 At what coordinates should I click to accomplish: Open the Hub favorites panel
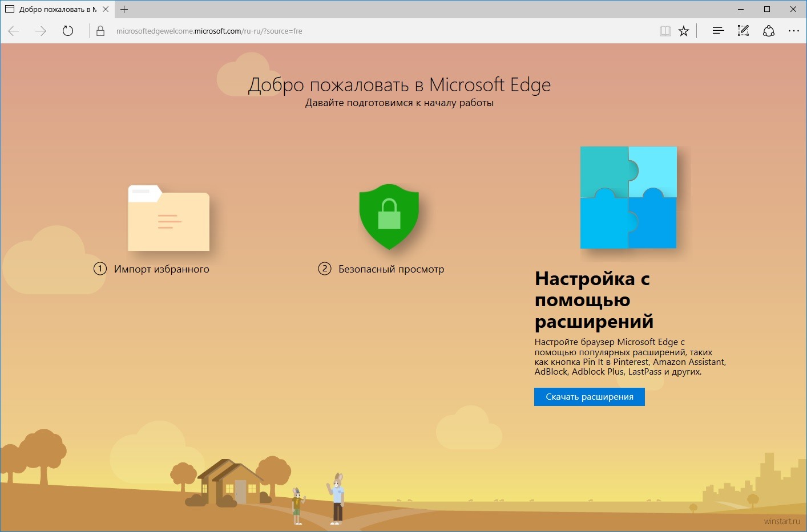(x=718, y=31)
